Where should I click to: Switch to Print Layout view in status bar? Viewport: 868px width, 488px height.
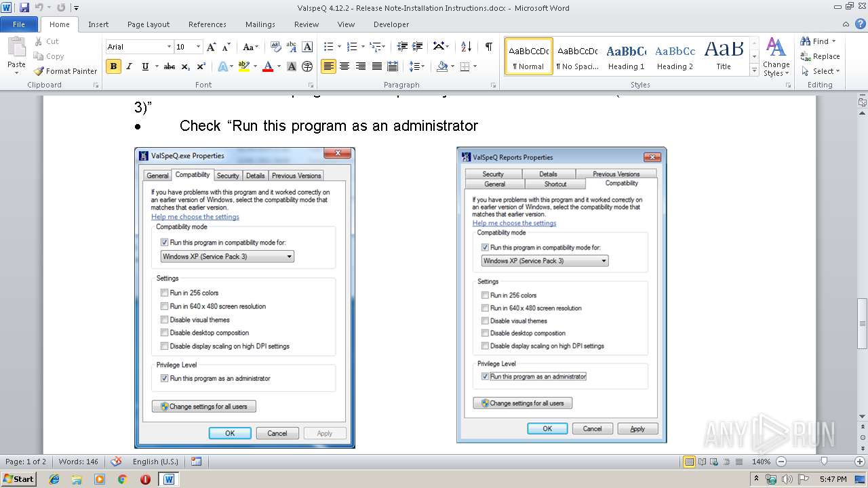[x=690, y=462]
